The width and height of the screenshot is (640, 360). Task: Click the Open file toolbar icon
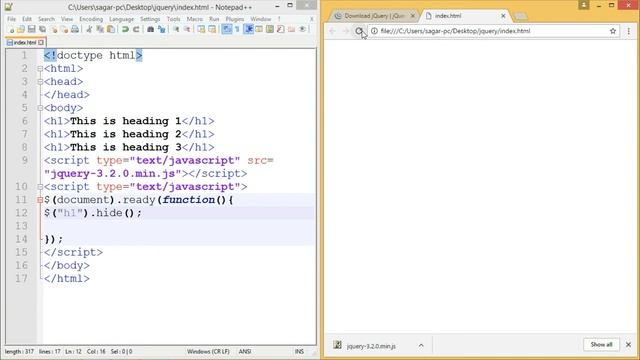coord(21,29)
